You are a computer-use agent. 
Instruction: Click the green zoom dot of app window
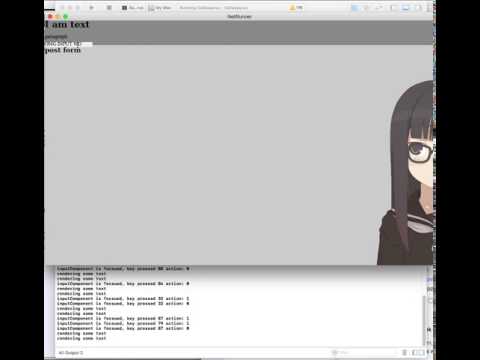66,16
